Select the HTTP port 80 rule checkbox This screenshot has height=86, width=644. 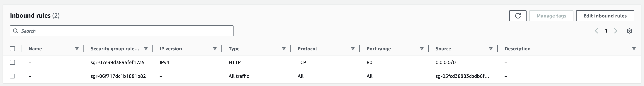(12, 62)
